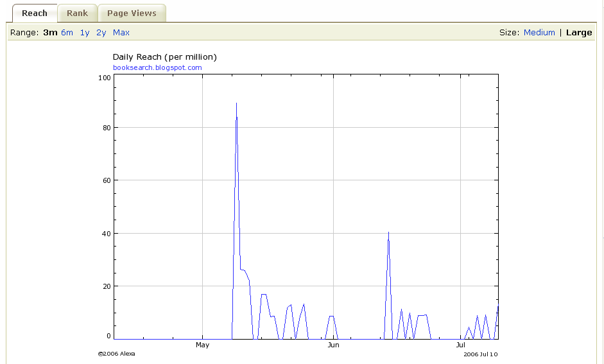604x364 pixels.
Task: Click the Daily Reach chart title
Action: (164, 57)
